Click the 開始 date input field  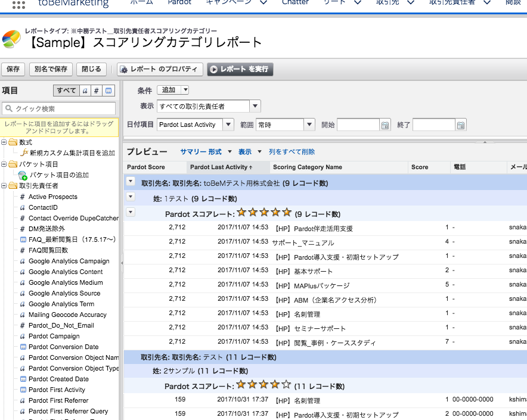[358, 125]
